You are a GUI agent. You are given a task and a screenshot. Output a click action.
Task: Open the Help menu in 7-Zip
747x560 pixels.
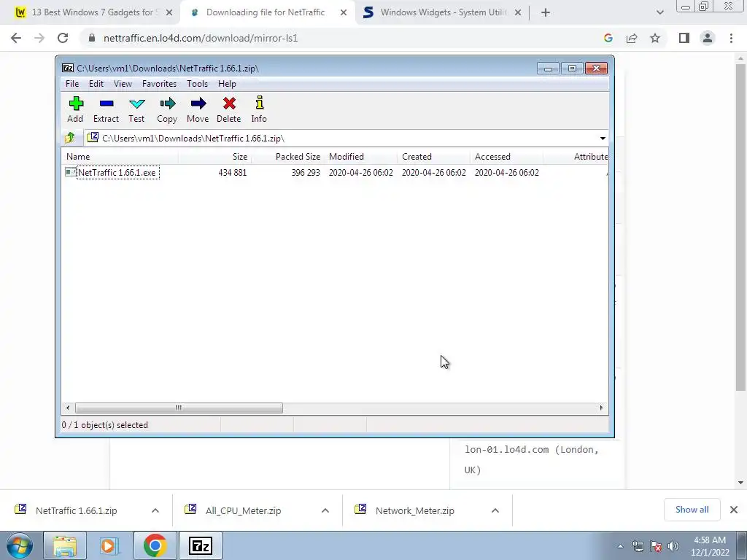227,84
